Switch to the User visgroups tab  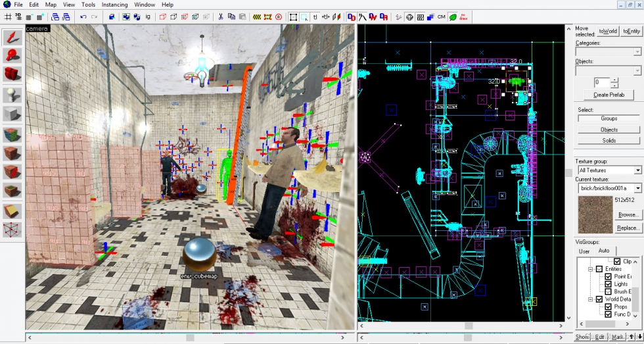(x=584, y=251)
